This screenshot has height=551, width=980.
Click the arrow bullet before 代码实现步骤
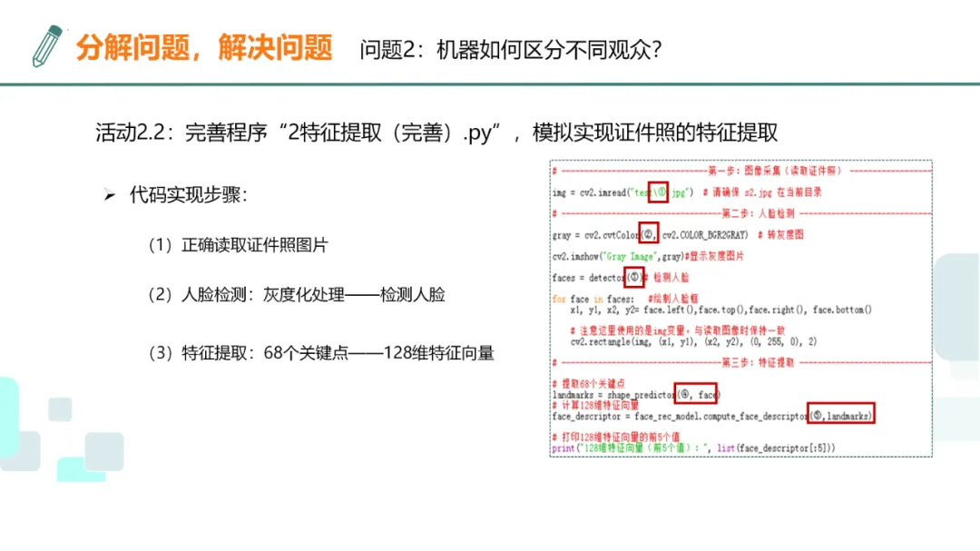110,196
